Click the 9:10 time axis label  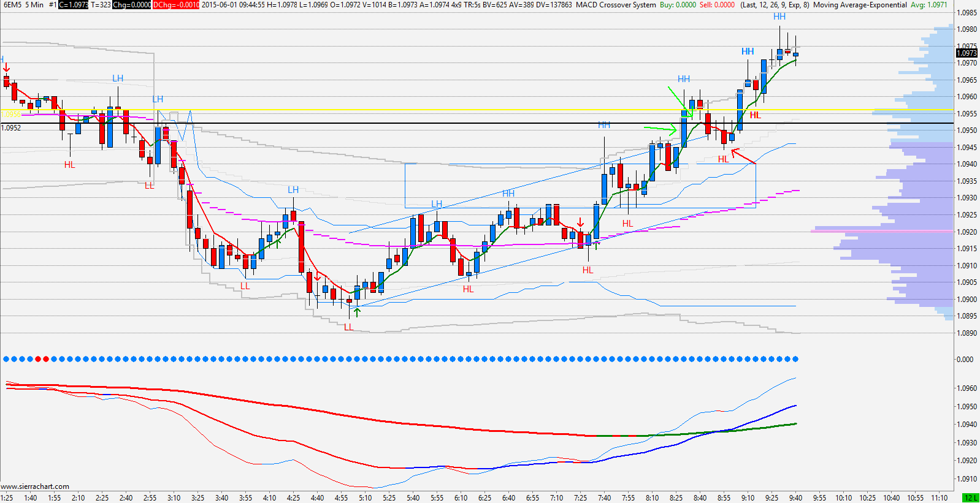click(748, 498)
